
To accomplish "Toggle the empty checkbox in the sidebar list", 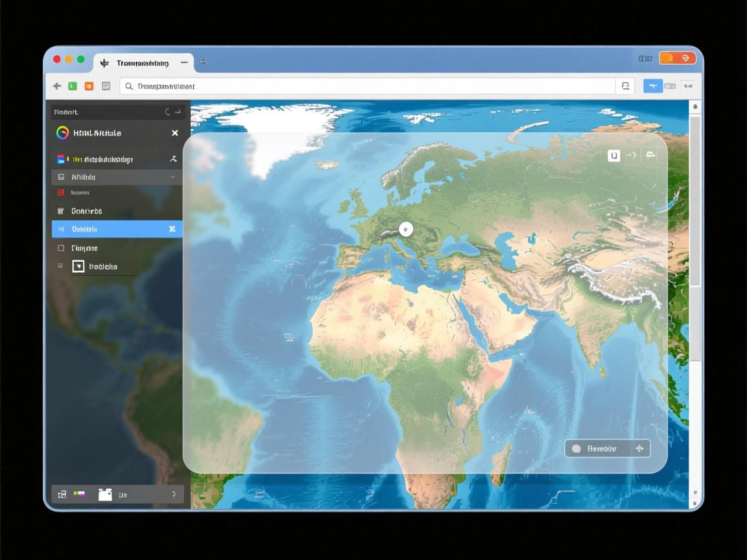I will (61, 248).
